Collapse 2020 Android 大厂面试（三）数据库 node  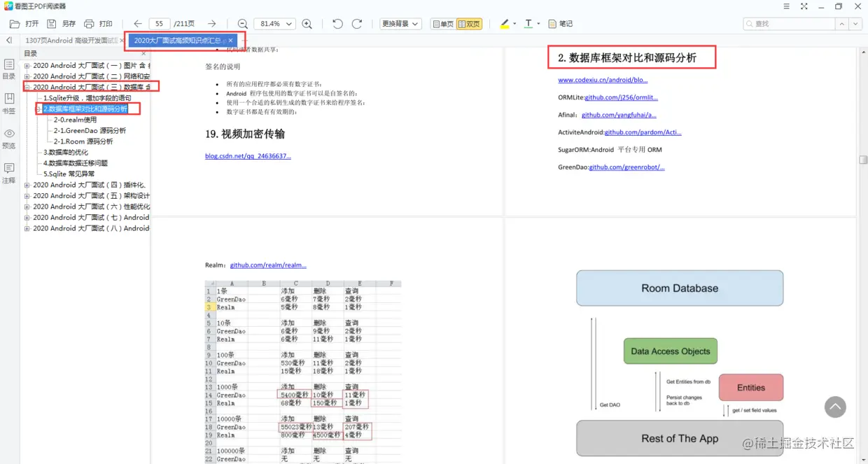(27, 87)
